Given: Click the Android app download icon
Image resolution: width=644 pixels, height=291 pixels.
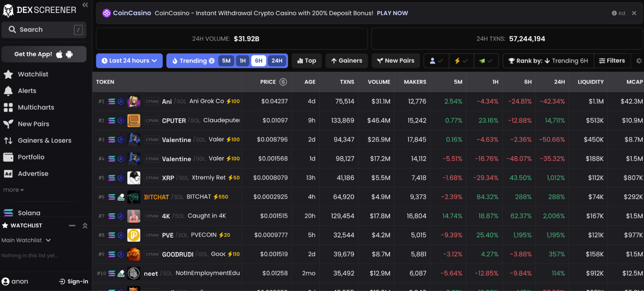Looking at the screenshot, I should coord(69,55).
